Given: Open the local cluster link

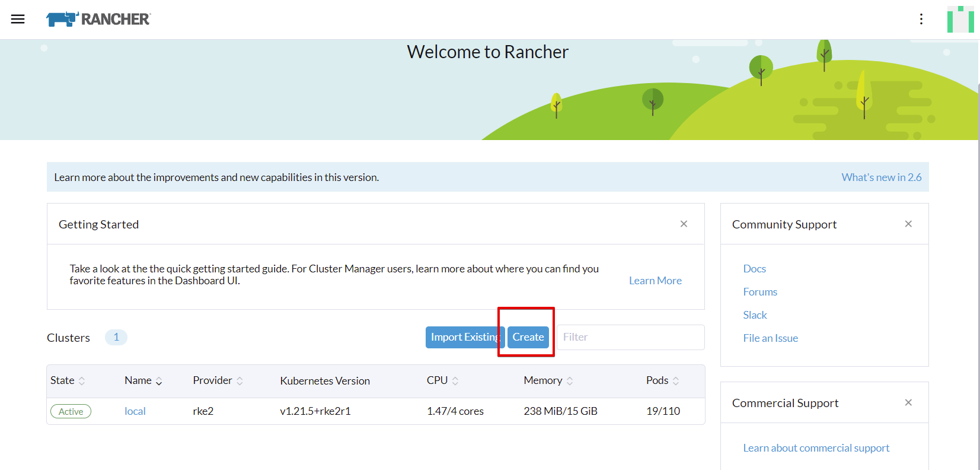Looking at the screenshot, I should [x=135, y=411].
